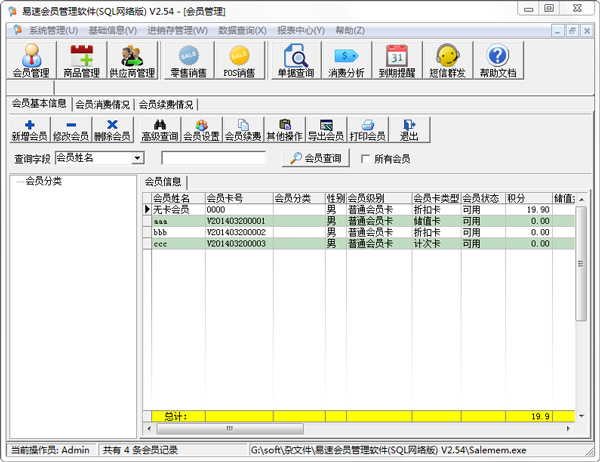This screenshot has width=600, height=462.
Task: Select the 会员信息 tab
Action: pyautogui.click(x=163, y=182)
